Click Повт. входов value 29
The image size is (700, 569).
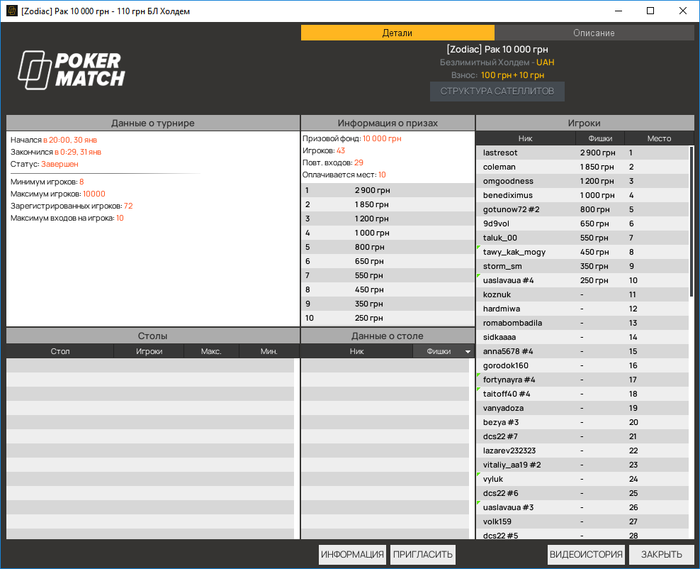358,162
